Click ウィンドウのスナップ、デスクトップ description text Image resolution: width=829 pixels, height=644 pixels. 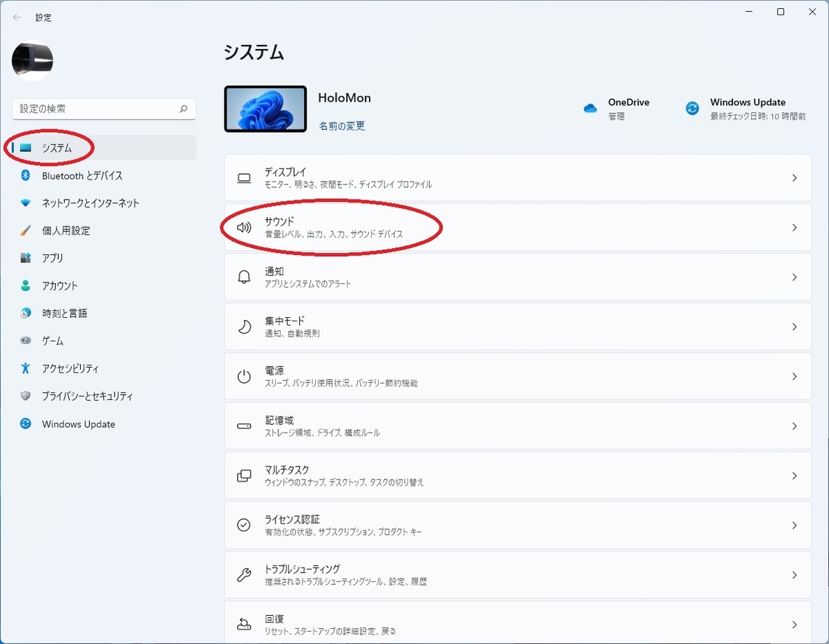click(x=344, y=482)
